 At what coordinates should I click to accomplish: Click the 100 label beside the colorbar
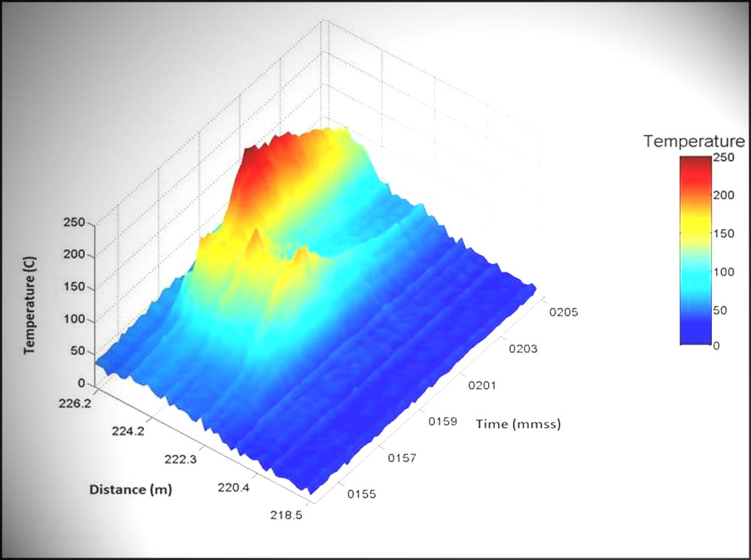[722, 271]
